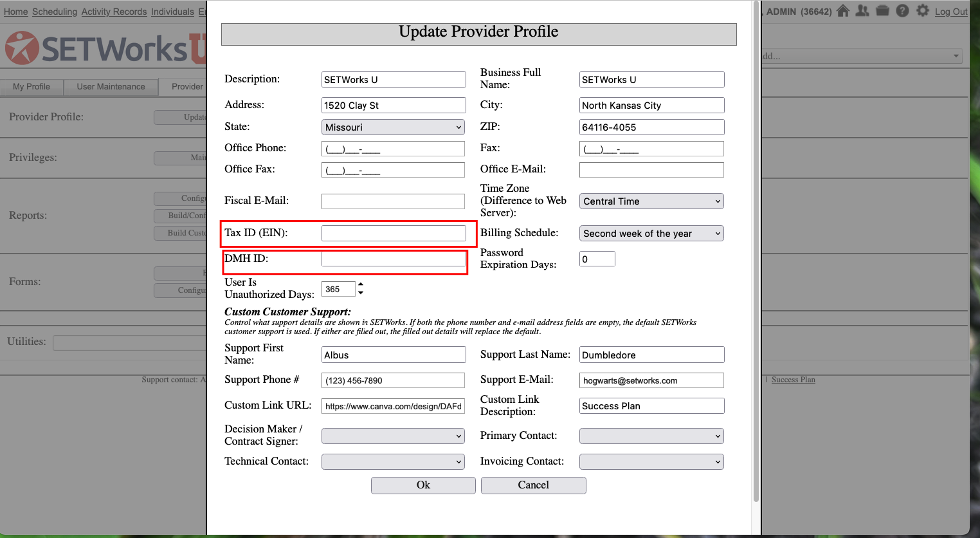
Task: Focus the Password Expiration Days field
Action: (597, 259)
